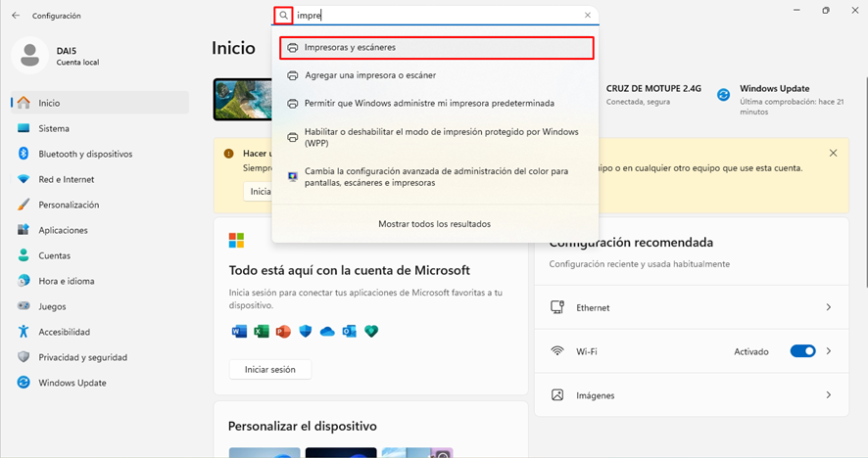Clear the search box with X
Image resolution: width=868 pixels, height=458 pixels.
click(588, 16)
